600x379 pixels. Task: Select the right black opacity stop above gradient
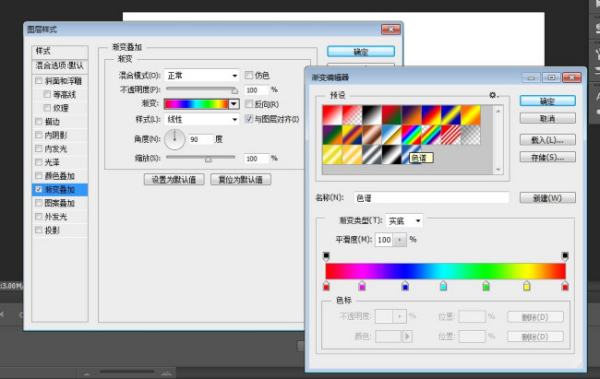point(565,256)
